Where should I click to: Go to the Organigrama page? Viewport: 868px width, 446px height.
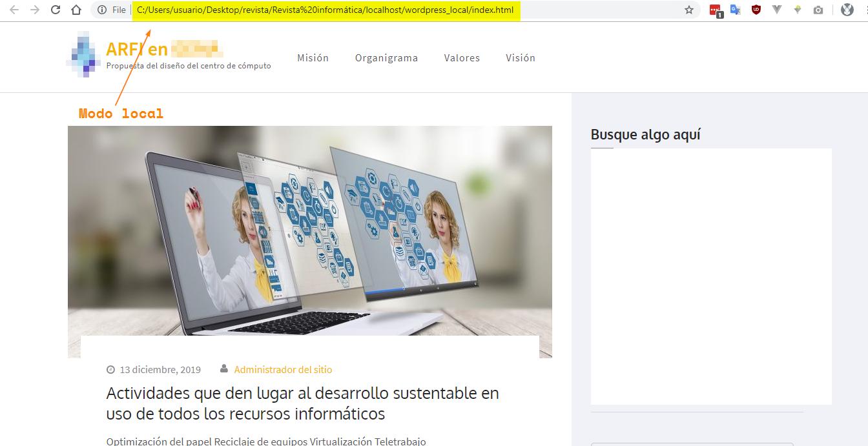[386, 58]
